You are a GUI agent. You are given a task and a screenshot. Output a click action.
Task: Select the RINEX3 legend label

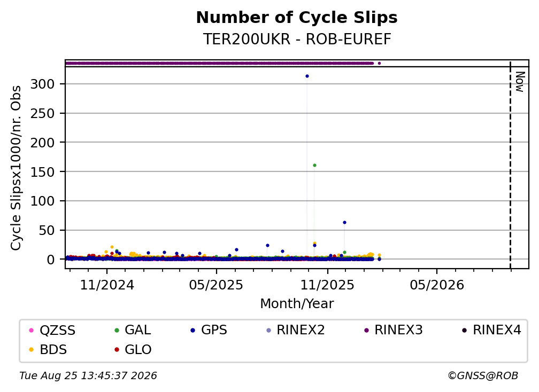click(x=398, y=330)
